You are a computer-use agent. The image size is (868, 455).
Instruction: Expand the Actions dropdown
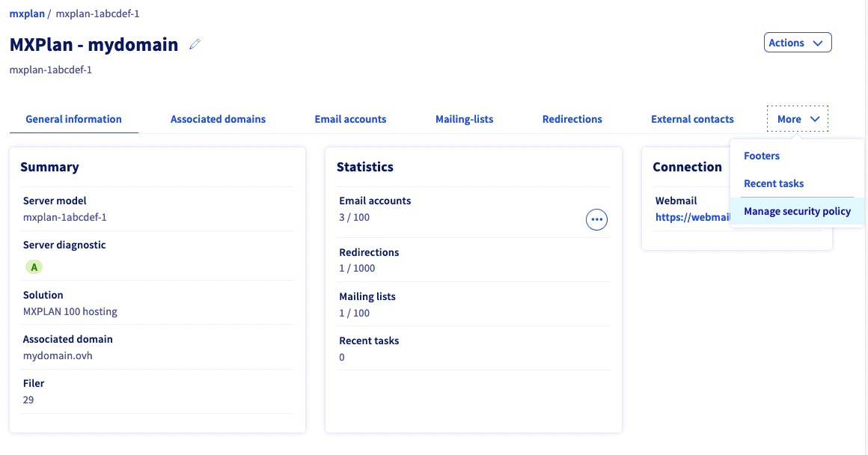[797, 43]
